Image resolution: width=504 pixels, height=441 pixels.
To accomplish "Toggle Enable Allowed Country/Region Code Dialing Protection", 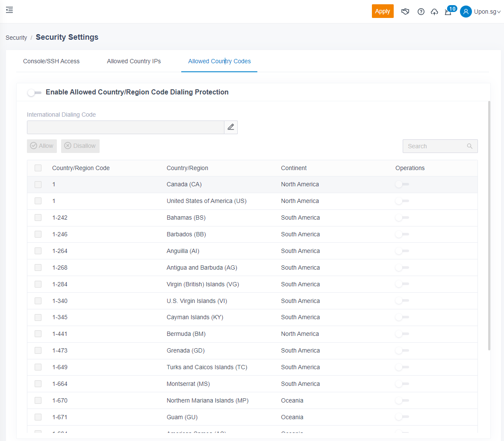I will pos(34,92).
